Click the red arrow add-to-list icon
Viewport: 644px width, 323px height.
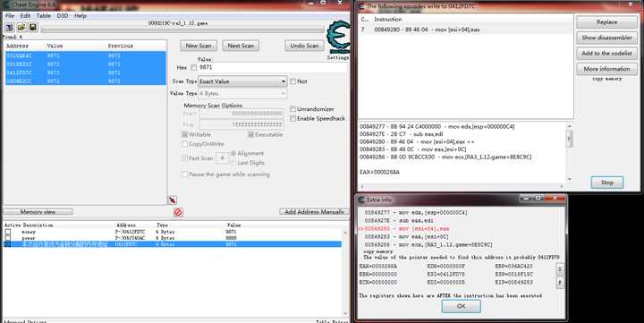click(173, 200)
